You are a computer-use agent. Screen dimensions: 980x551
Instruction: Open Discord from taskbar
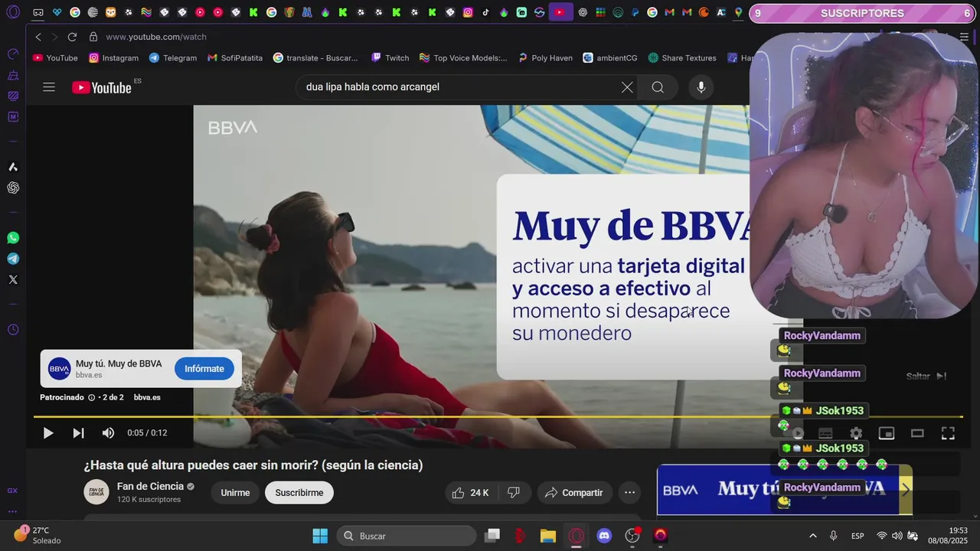click(x=604, y=536)
